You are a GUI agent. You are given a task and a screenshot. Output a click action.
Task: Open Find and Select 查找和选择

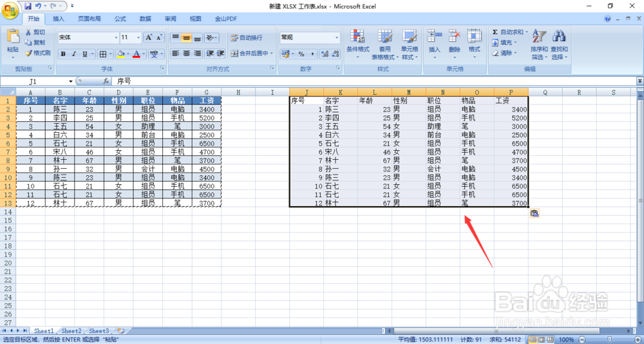pyautogui.click(x=559, y=45)
